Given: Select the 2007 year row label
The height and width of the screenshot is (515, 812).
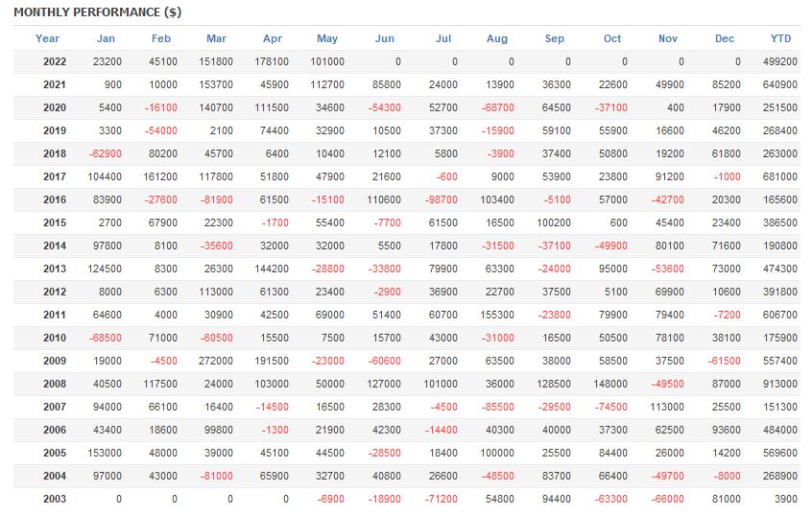Looking at the screenshot, I should click(x=55, y=407).
